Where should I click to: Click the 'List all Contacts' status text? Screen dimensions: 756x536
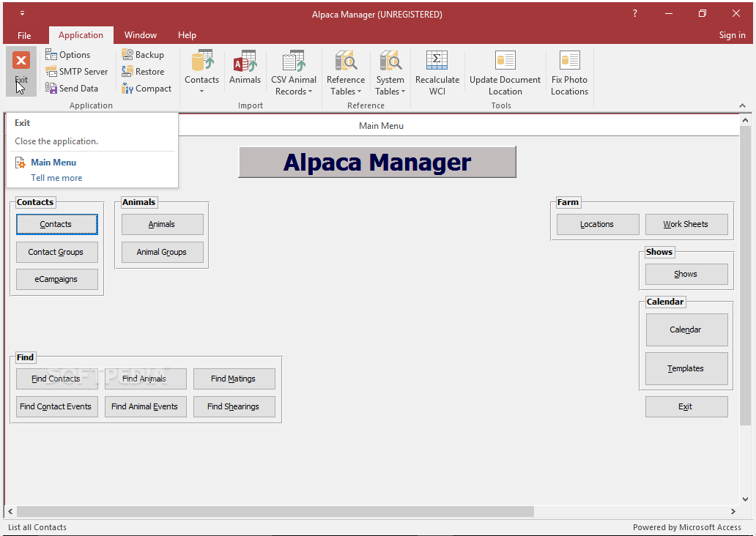coord(37,527)
